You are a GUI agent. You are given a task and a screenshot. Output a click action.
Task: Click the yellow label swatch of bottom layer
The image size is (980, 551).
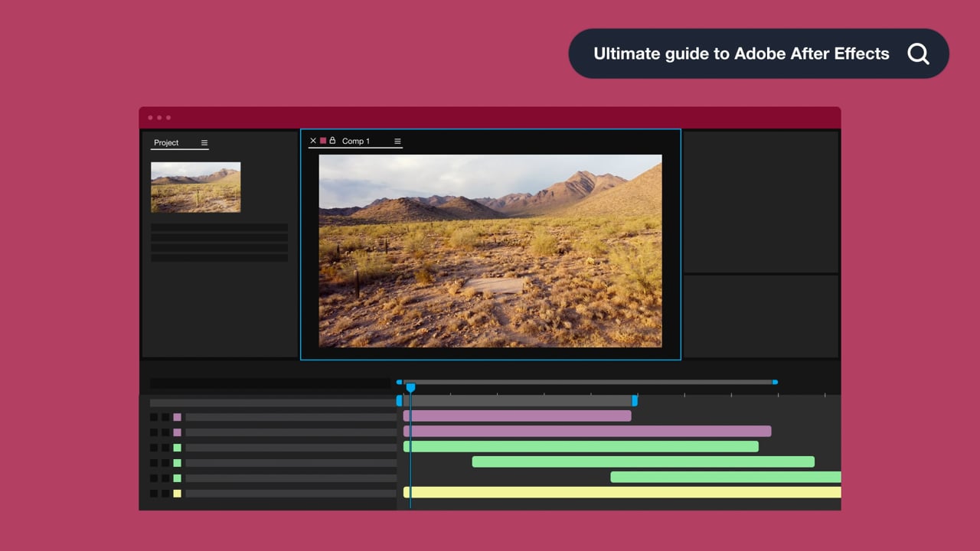coord(177,494)
